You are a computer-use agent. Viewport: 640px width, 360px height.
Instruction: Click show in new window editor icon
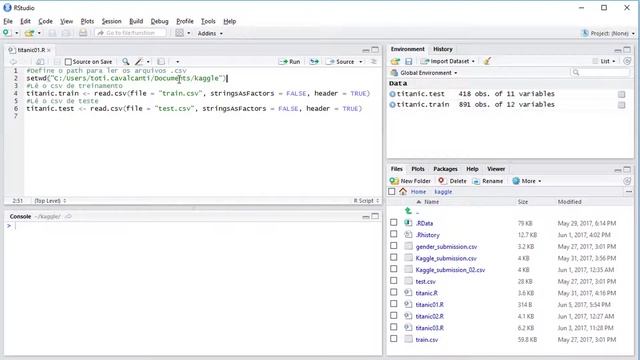click(x=40, y=62)
